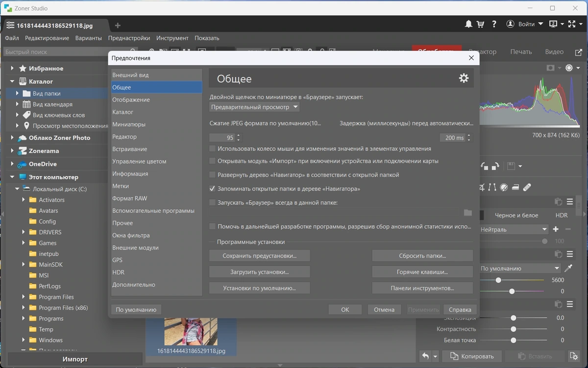Adjust the Контрастность slider handle

[x=513, y=329]
